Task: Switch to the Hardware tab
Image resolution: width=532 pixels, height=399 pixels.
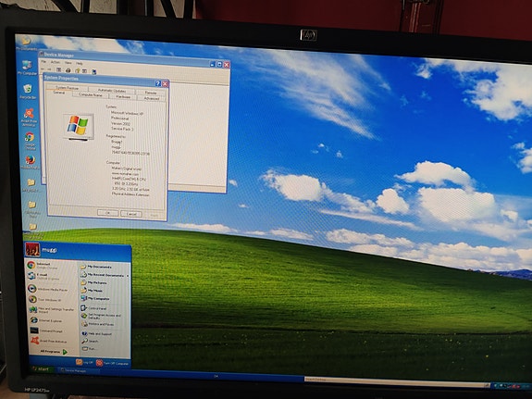Action: [123, 97]
